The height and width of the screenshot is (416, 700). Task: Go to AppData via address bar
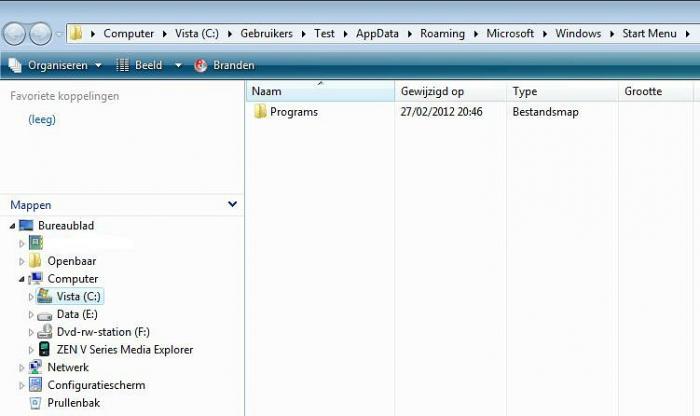(x=377, y=33)
